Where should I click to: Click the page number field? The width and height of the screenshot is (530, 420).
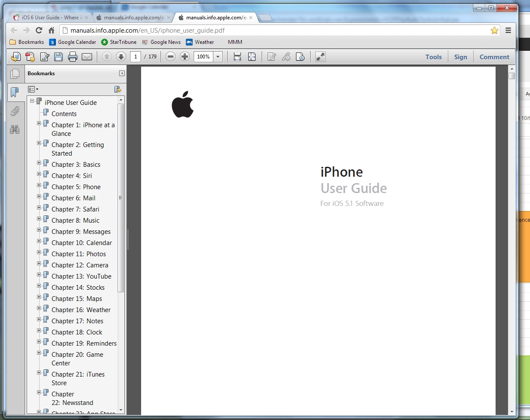135,57
